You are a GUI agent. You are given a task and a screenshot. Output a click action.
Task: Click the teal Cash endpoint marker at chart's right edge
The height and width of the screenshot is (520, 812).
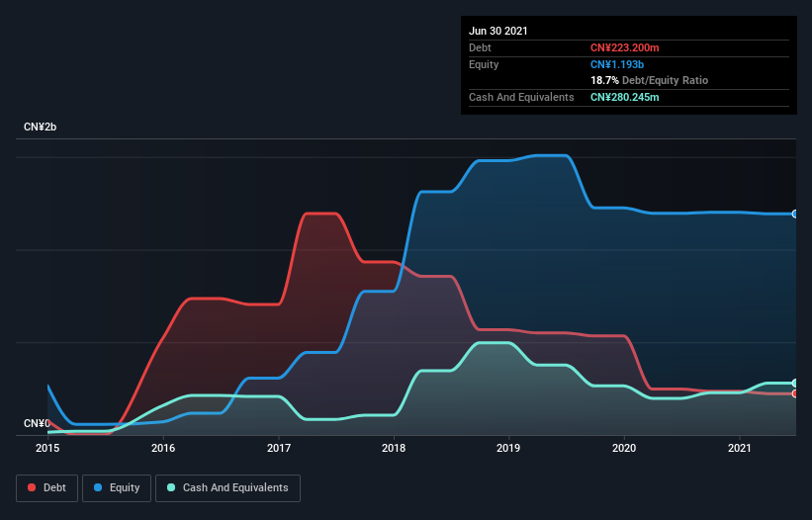(x=795, y=383)
